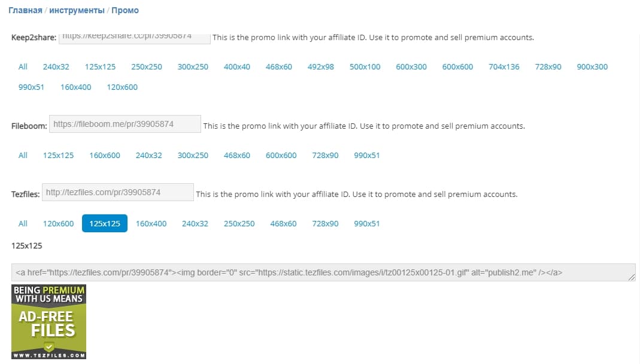Click the Keep2share promo link field

135,38
